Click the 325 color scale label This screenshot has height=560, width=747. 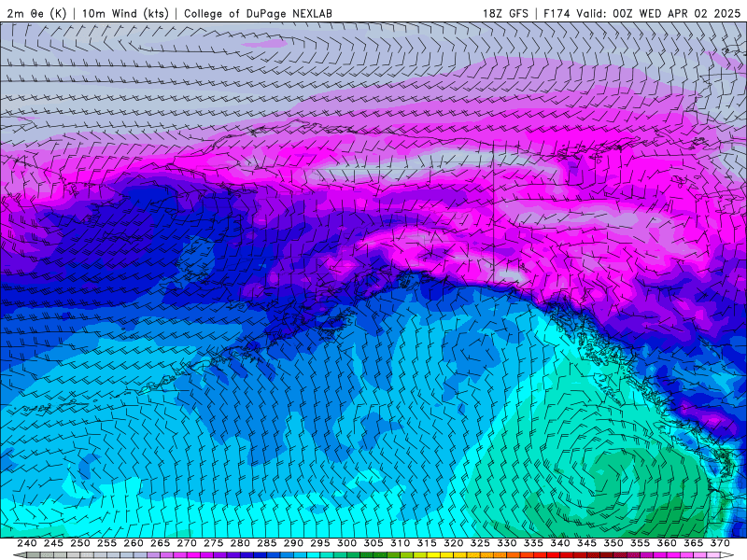[x=480, y=543]
